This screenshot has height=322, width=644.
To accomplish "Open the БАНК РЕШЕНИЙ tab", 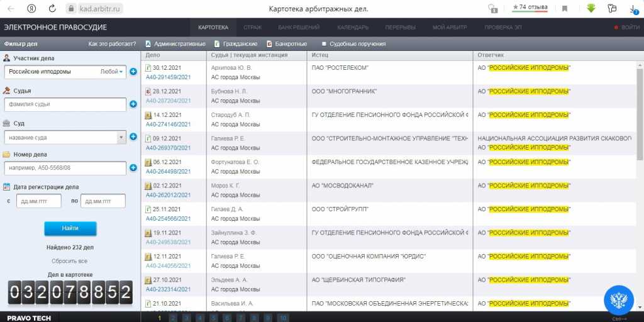I will 299,28.
